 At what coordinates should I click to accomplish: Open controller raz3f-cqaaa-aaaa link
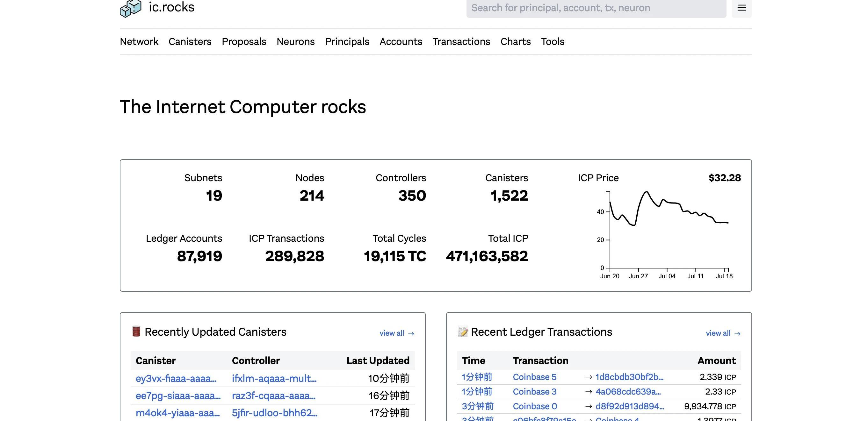point(273,396)
